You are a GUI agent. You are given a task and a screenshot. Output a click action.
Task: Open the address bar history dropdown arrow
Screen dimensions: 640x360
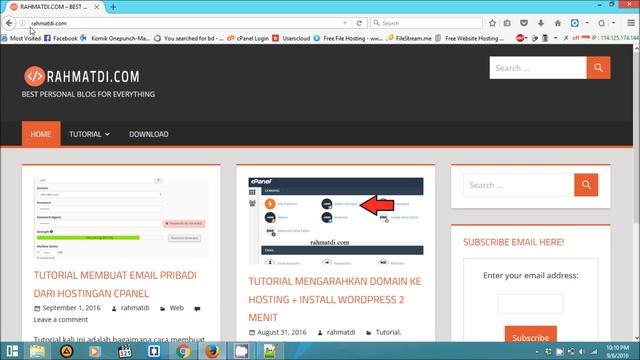click(x=345, y=23)
